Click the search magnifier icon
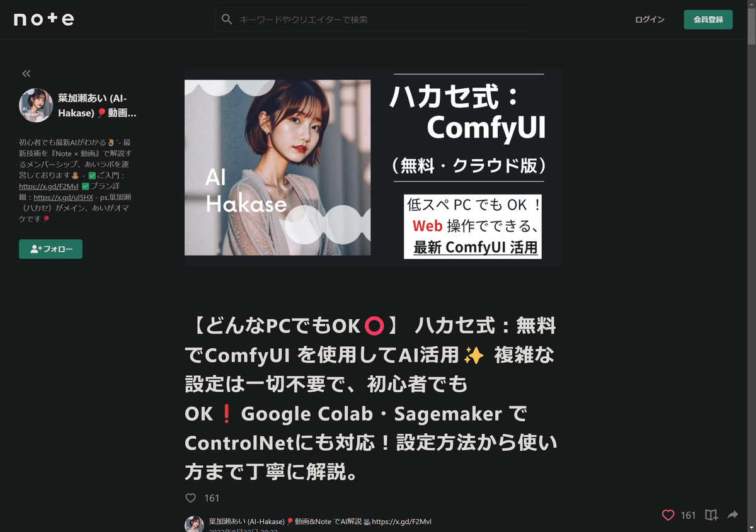The height and width of the screenshot is (532, 756). click(227, 20)
